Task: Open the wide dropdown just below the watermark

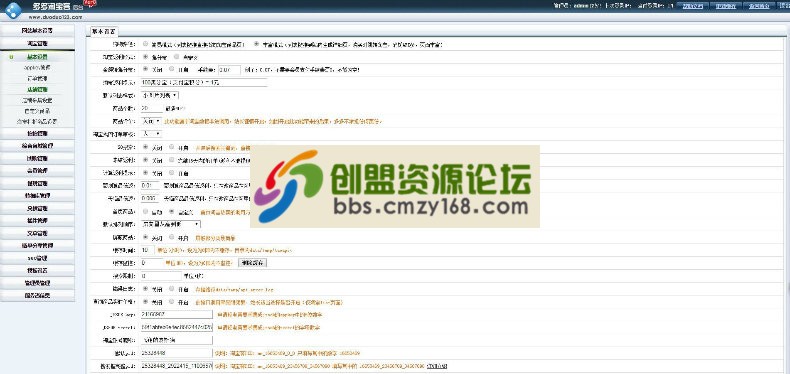Action: (x=171, y=224)
